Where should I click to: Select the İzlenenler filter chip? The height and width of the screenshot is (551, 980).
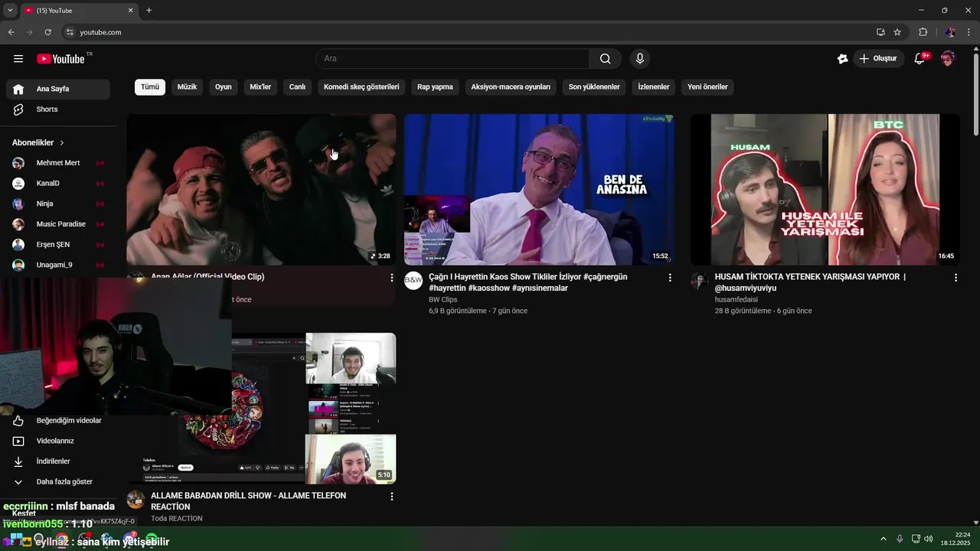point(654,87)
